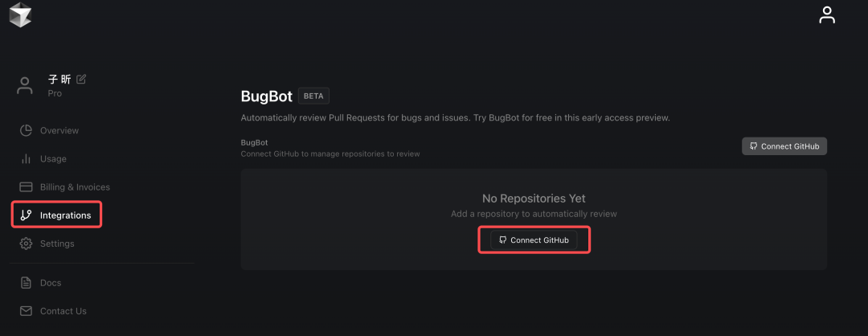Open the account profile icon at top right
This screenshot has width=868, height=336.
click(x=827, y=14)
